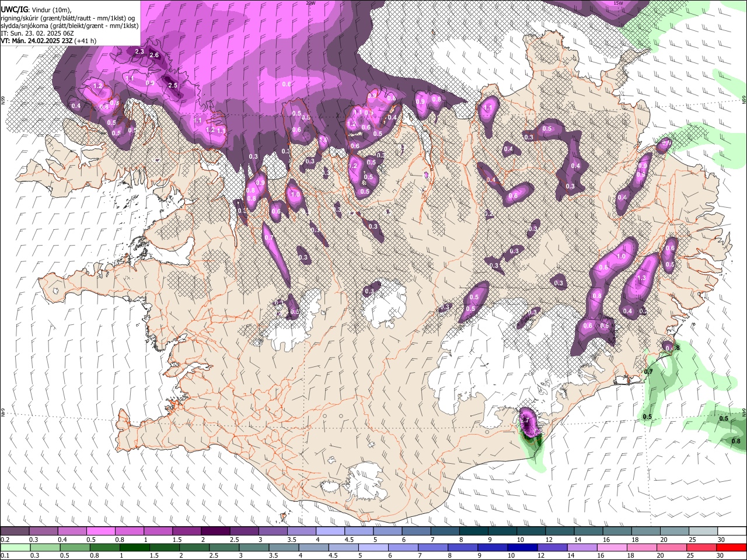Select the lower legend swatch labeled 0.3
The width and height of the screenshot is (747, 560).
tap(45, 547)
